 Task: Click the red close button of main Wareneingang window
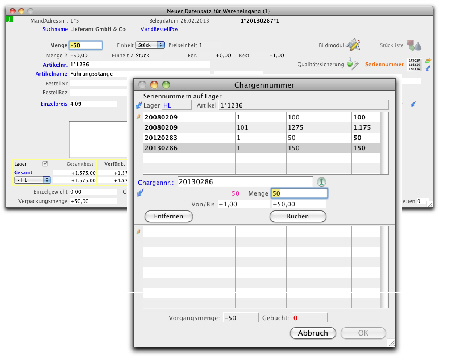[13, 11]
